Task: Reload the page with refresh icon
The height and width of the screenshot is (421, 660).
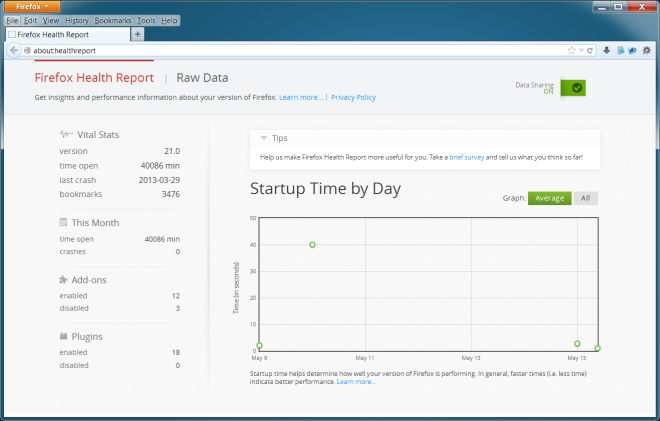Action: (x=590, y=51)
